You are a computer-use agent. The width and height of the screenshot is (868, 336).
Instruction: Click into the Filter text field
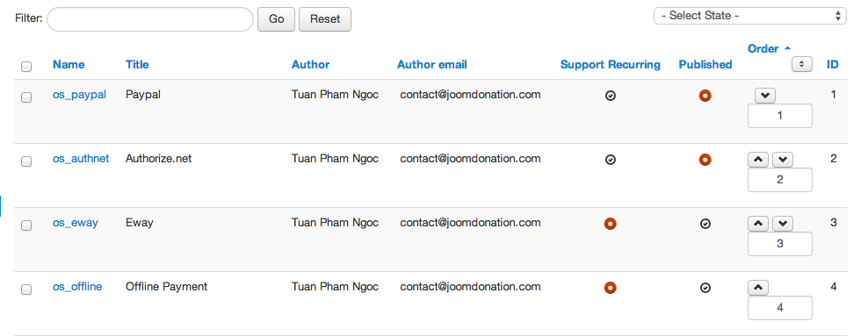(150, 19)
